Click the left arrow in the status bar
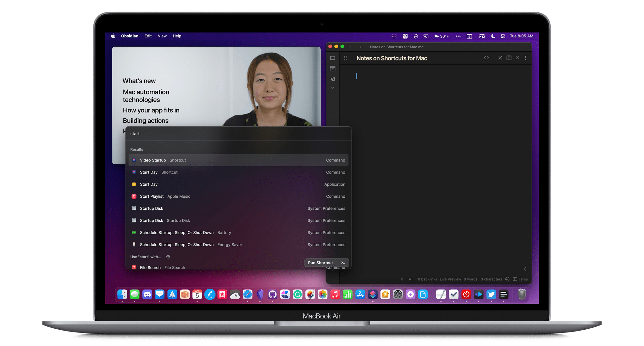The width and height of the screenshot is (644, 346). click(x=402, y=279)
